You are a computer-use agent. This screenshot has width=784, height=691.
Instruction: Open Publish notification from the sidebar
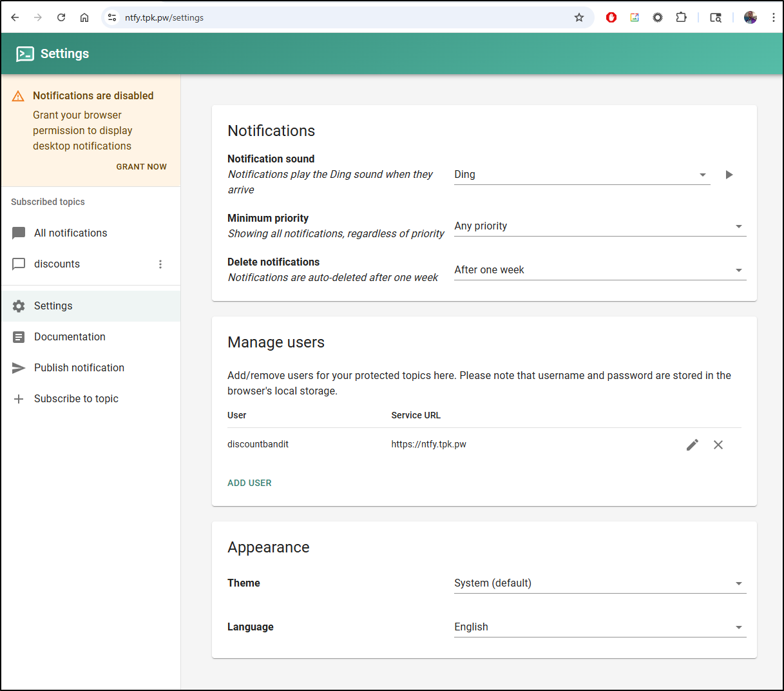[79, 368]
